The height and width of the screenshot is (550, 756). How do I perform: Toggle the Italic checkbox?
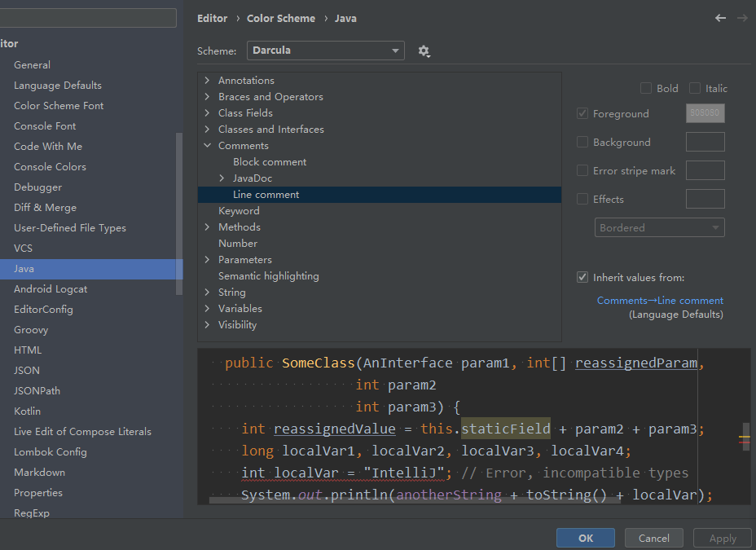click(x=695, y=88)
